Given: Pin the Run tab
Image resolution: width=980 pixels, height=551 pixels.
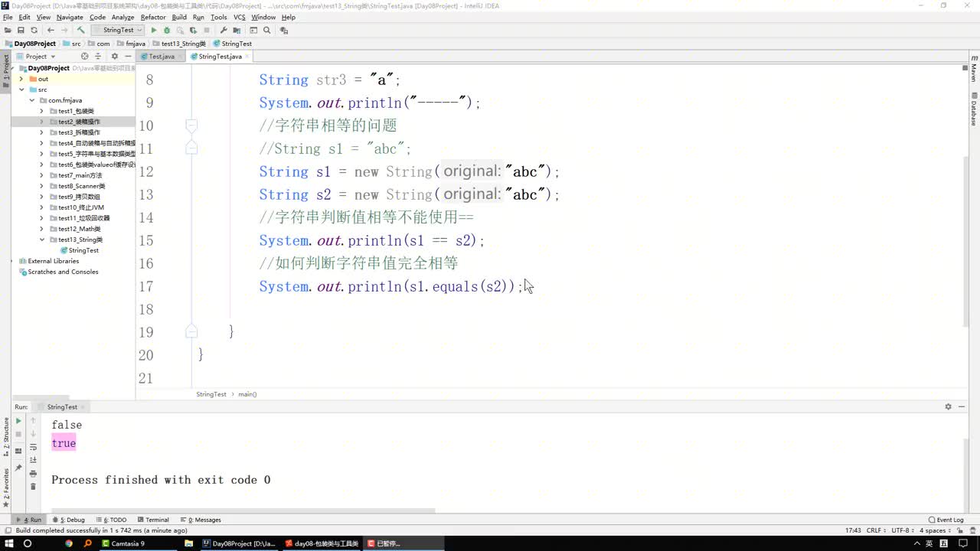Looking at the screenshot, I should (18, 468).
